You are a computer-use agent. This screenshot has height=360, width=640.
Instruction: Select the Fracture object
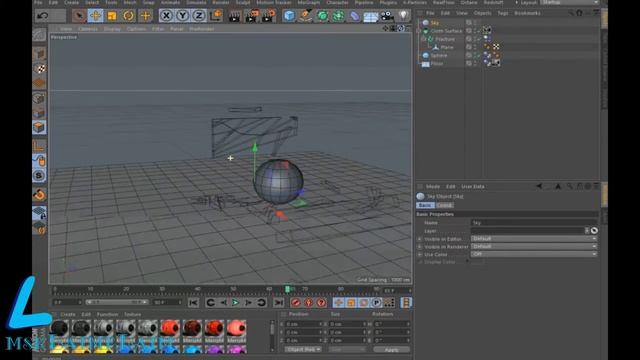click(445, 39)
